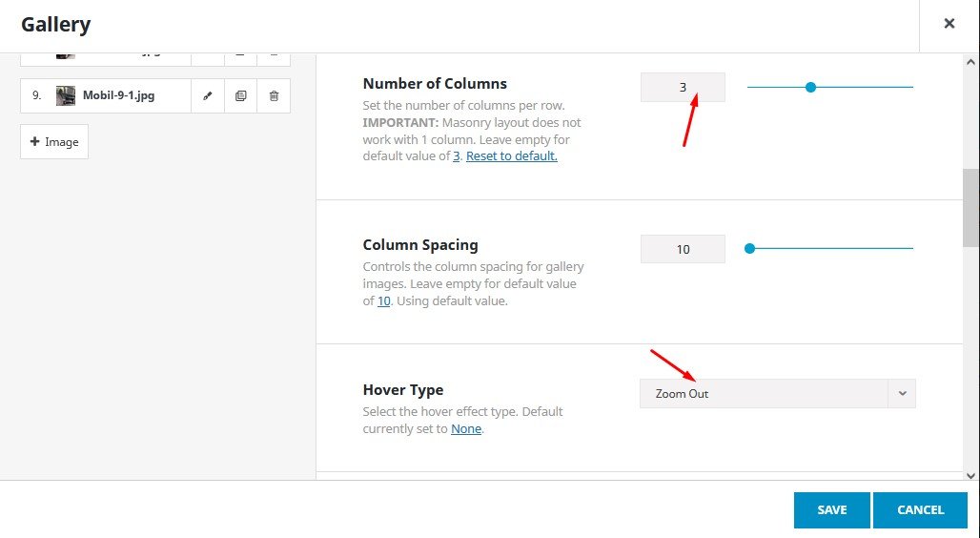Click the scroll down arrow of the options panel

click(970, 475)
